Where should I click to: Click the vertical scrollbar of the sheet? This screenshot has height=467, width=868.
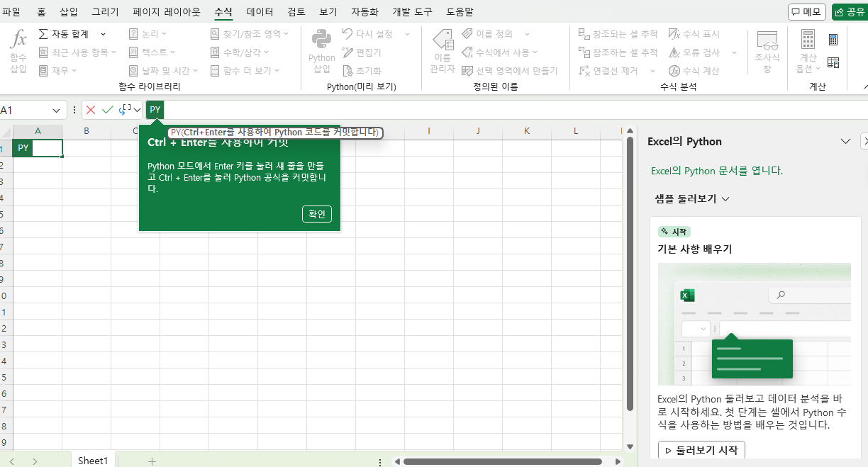630,274
